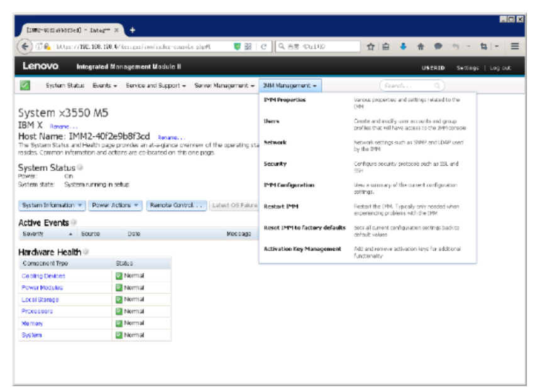Viewport: 540px width, 392px height.
Task: Click the help icon beside Active Events
Action: tap(74, 222)
